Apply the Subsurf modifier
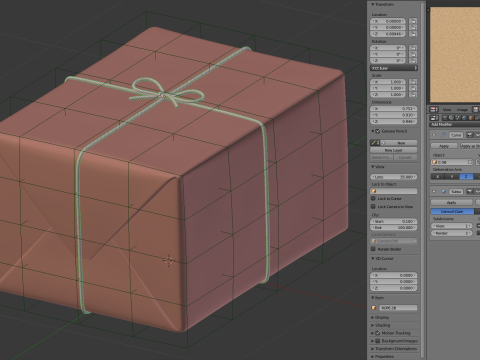 click(451, 202)
